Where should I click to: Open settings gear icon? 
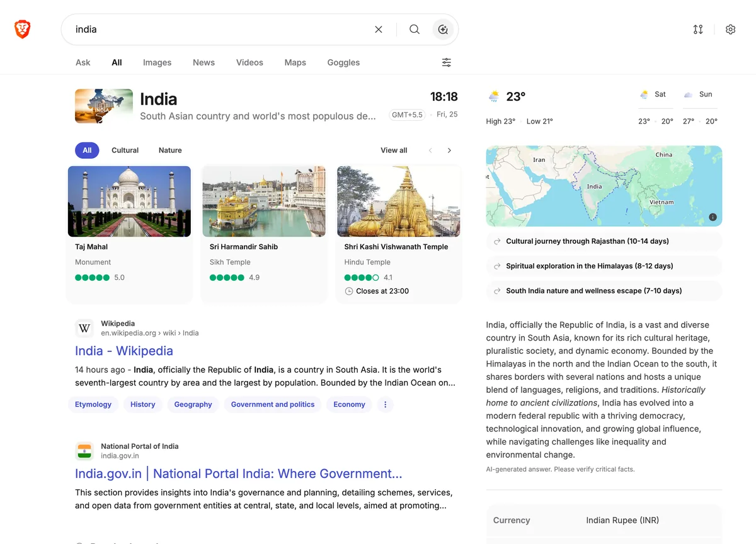point(731,30)
